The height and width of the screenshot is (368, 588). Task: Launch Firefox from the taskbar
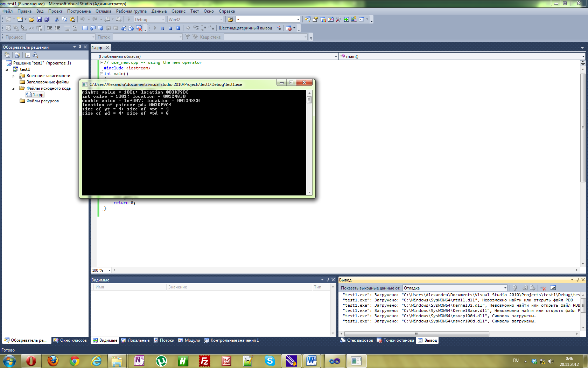pyautogui.click(x=53, y=361)
